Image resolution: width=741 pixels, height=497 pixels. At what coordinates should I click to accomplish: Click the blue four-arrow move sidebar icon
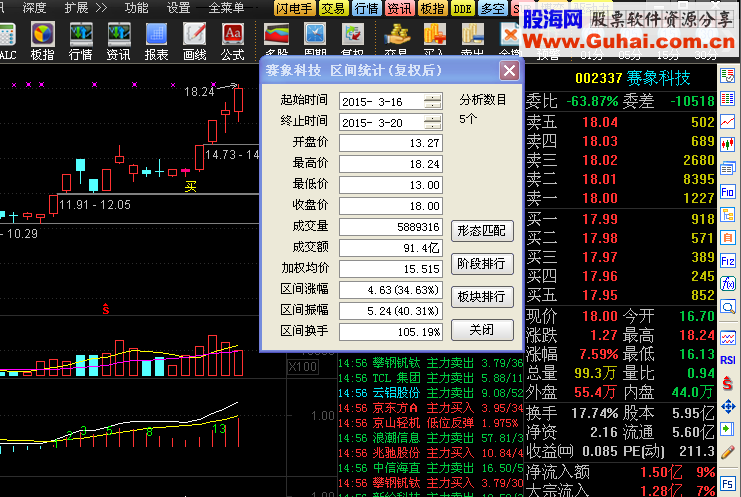728,406
